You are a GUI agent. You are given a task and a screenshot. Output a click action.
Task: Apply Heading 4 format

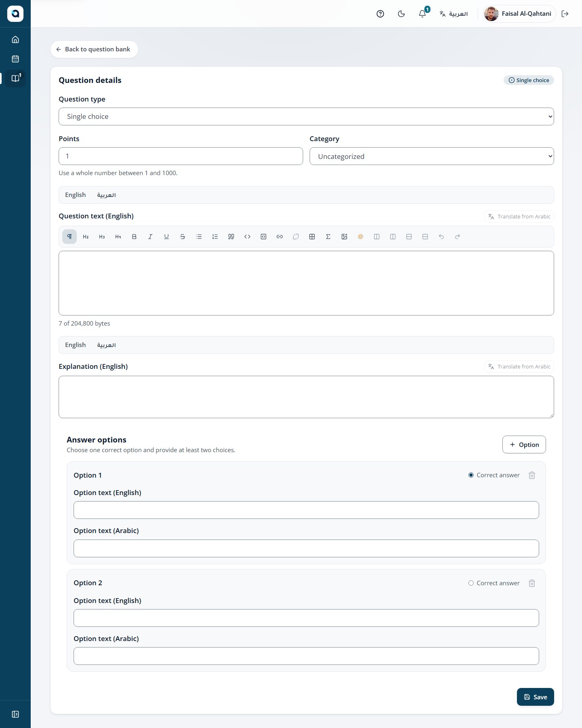coord(118,237)
